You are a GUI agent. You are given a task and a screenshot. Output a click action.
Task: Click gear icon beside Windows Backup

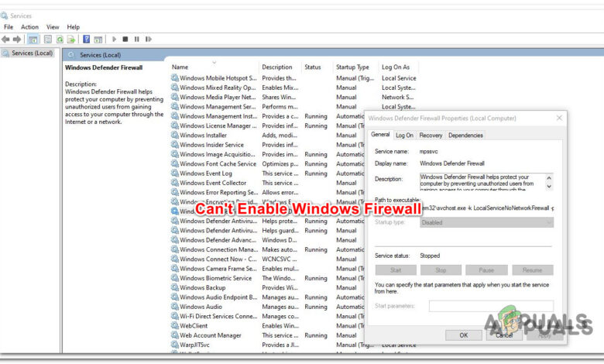click(175, 288)
